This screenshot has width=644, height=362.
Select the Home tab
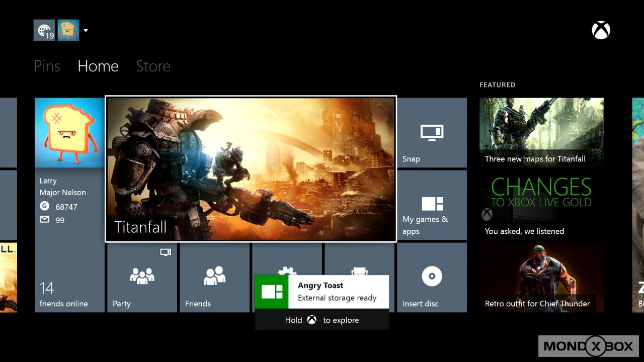click(98, 66)
